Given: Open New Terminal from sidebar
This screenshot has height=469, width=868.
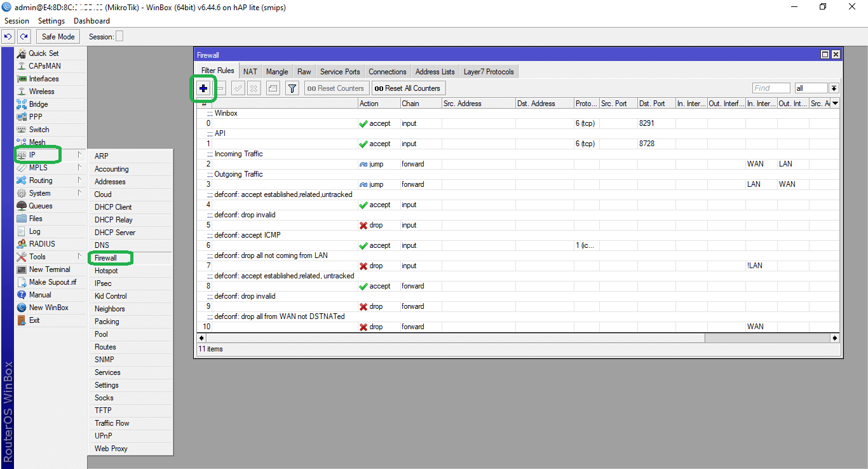Looking at the screenshot, I should coord(50,269).
